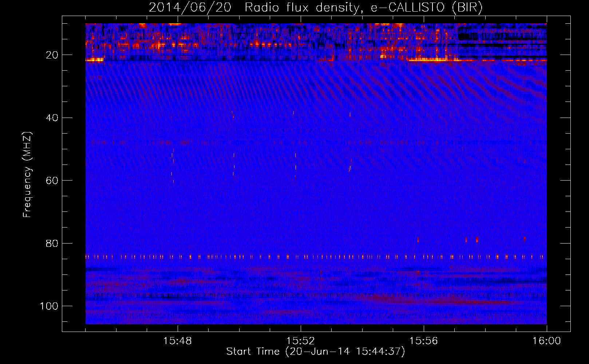This screenshot has width=589, height=364.
Task: Click the 100 MHz frequency tick label
Action: [49, 306]
